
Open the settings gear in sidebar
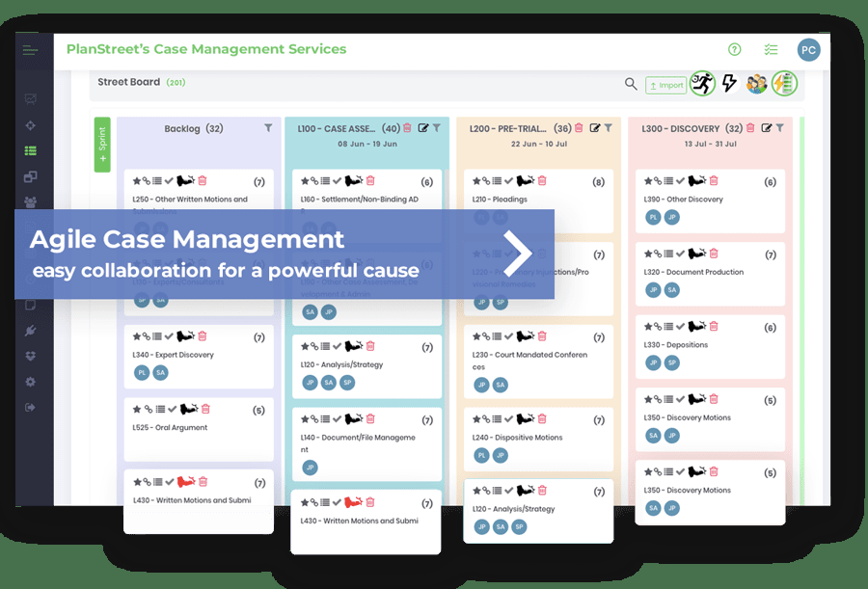[31, 382]
